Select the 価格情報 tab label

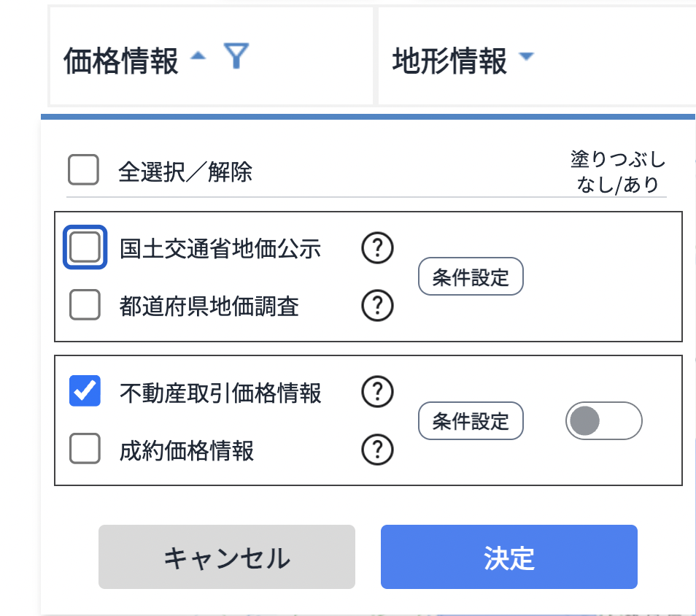point(121,61)
